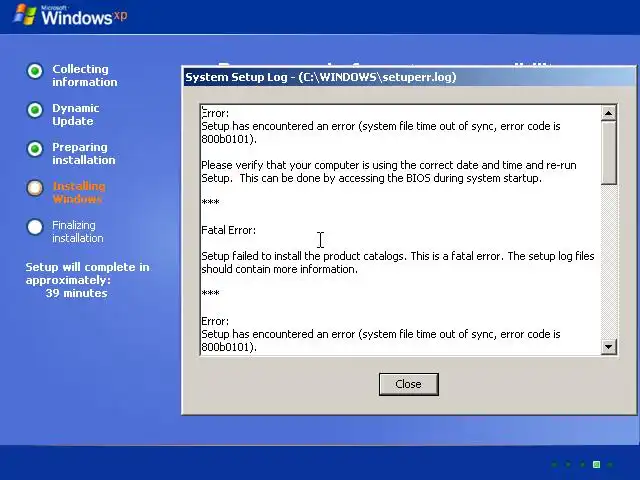Image resolution: width=640 pixels, height=480 pixels.
Task: Click "Finalizing installation" label text
Action: 78,231
